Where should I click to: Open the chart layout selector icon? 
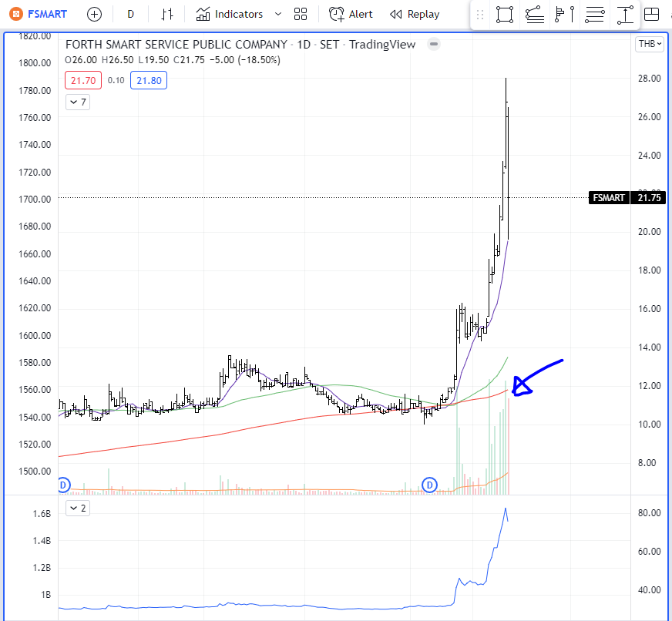tap(651, 14)
